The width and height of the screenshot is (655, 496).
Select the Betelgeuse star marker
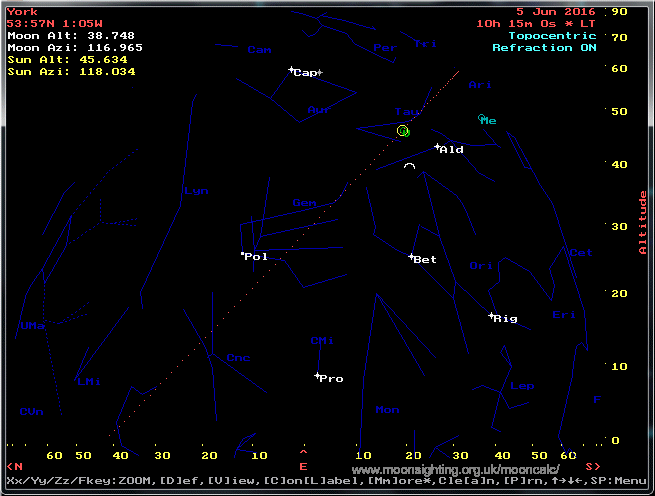tap(411, 257)
